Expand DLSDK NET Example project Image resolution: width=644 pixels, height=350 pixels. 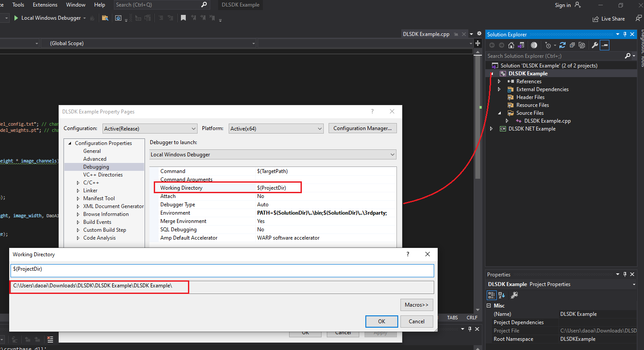(x=491, y=129)
